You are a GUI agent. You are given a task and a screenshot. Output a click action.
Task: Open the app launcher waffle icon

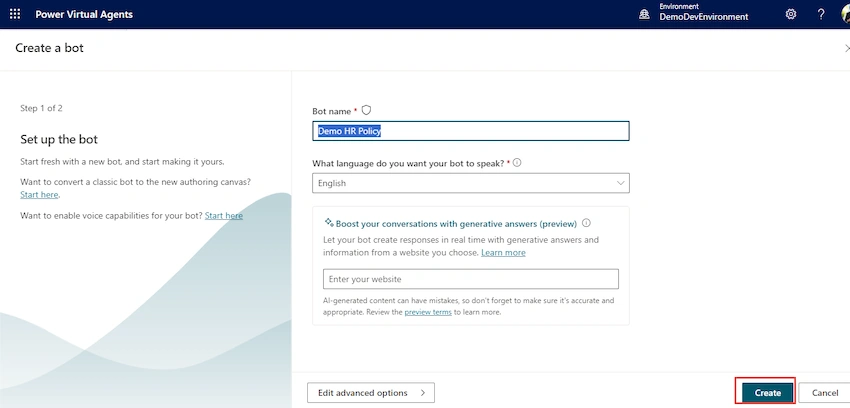[x=15, y=14]
